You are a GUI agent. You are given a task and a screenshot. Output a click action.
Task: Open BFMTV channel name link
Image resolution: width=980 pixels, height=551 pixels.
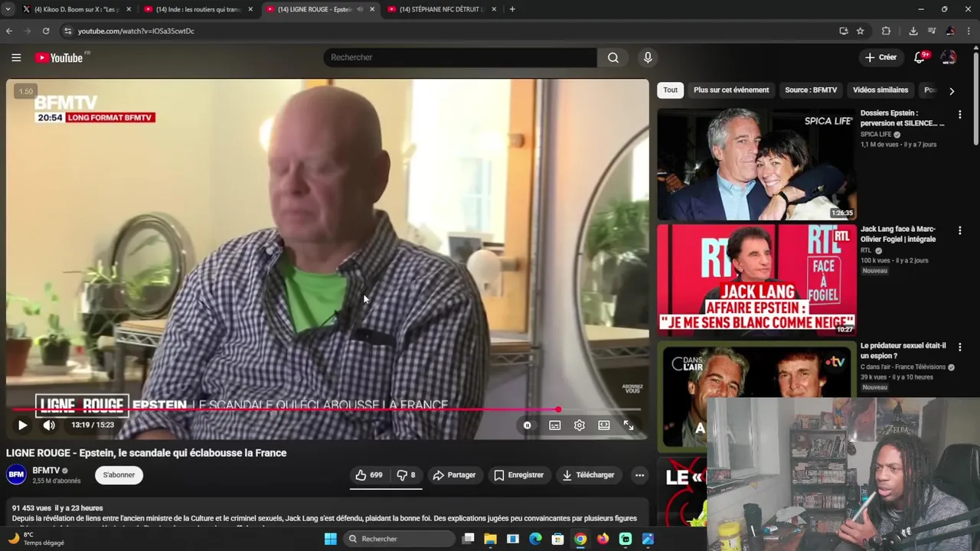pos(46,471)
